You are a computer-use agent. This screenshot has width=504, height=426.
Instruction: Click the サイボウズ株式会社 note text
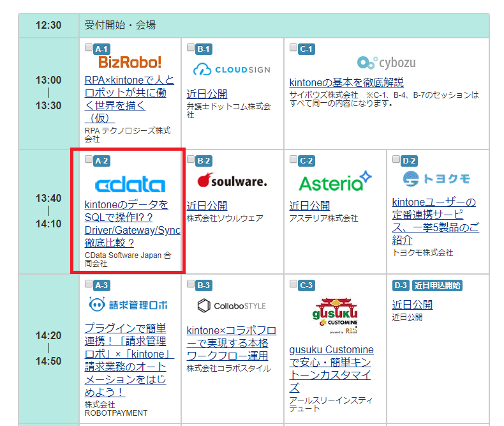[x=384, y=99]
